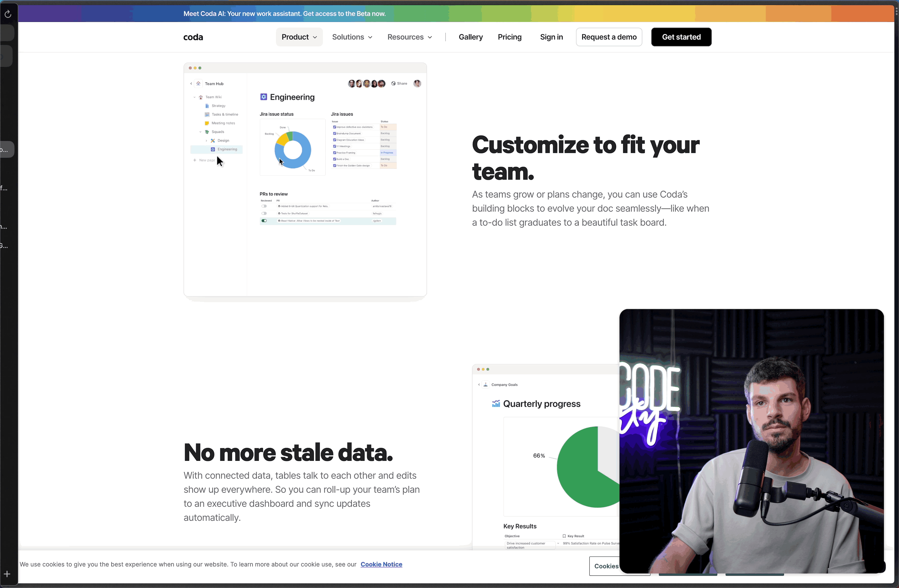Click the Coda AI Beta announcement banner
Screen dimensions: 899x588
point(284,14)
